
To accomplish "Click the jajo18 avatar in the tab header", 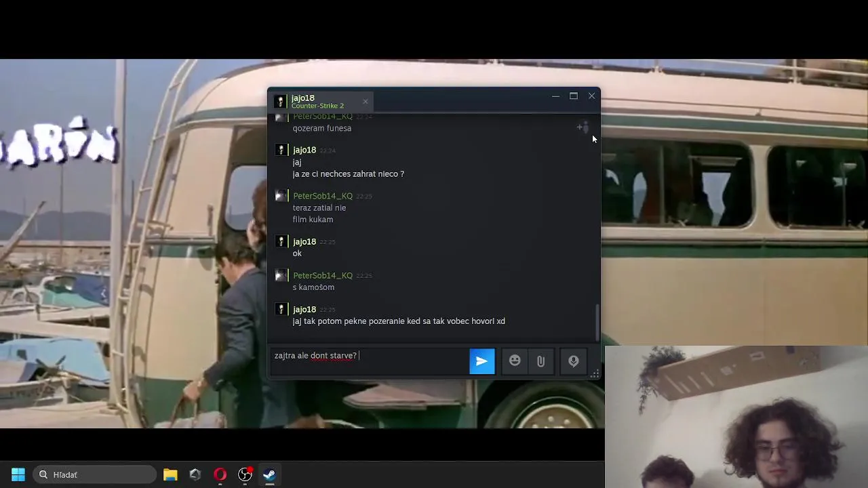I will click(x=281, y=102).
